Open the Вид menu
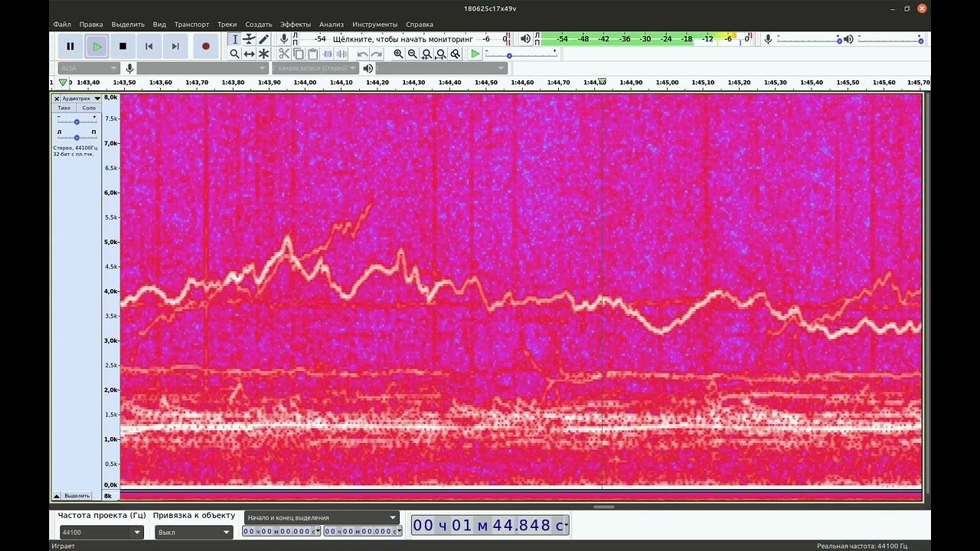Viewport: 980px width, 551px height. coord(159,24)
